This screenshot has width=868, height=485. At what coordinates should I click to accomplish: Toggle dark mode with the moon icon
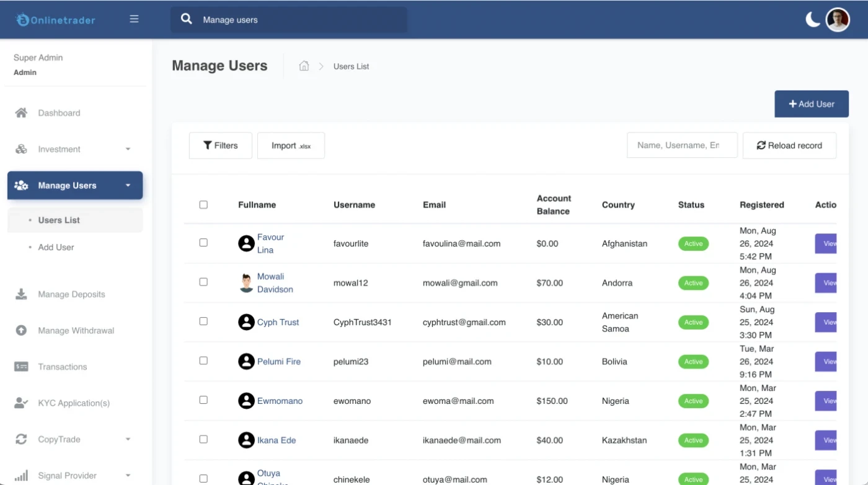(812, 20)
